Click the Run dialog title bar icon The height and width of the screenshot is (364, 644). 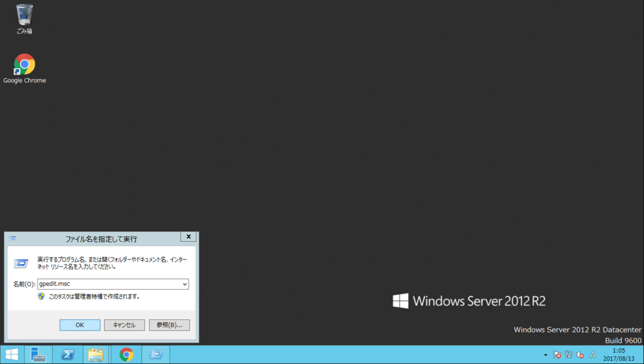(x=13, y=239)
